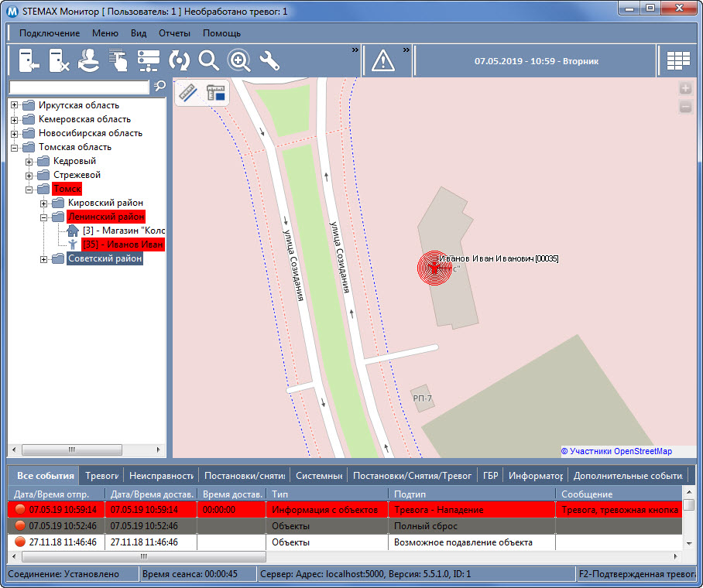Open the Подключение menu

(50, 33)
